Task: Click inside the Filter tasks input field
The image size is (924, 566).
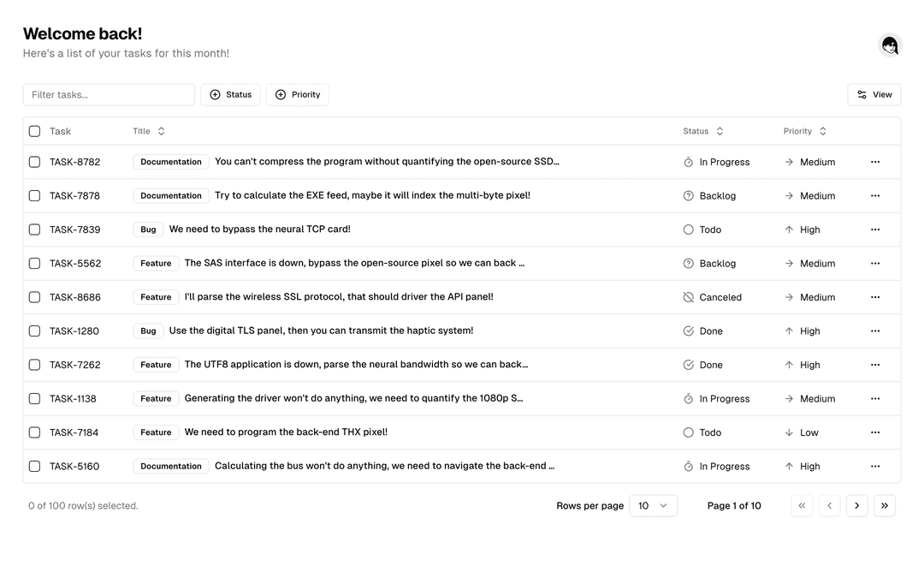Action: 109,94
